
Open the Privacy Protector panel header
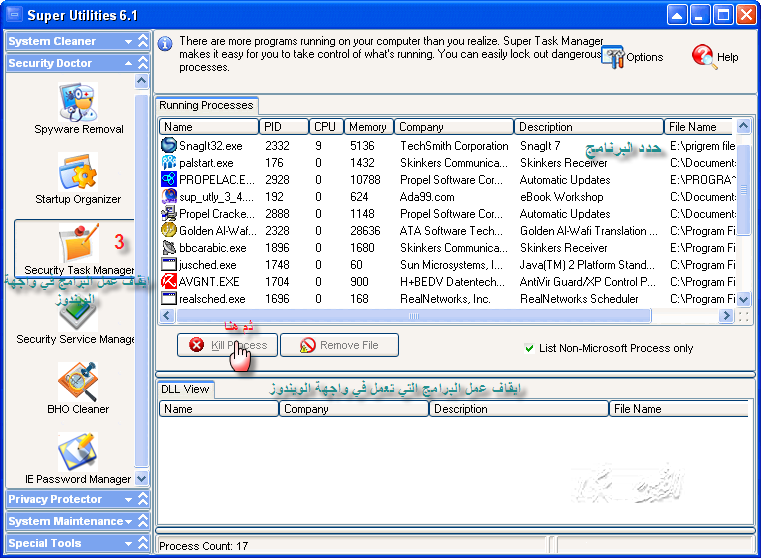(x=78, y=499)
